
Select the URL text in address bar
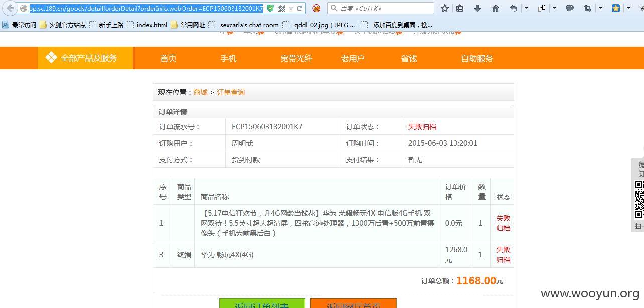pyautogui.click(x=146, y=8)
